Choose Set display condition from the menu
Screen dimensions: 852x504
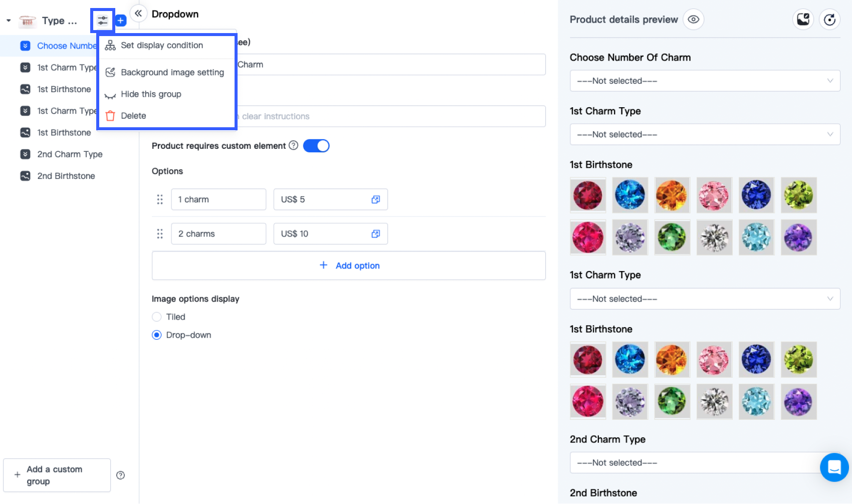tap(162, 45)
